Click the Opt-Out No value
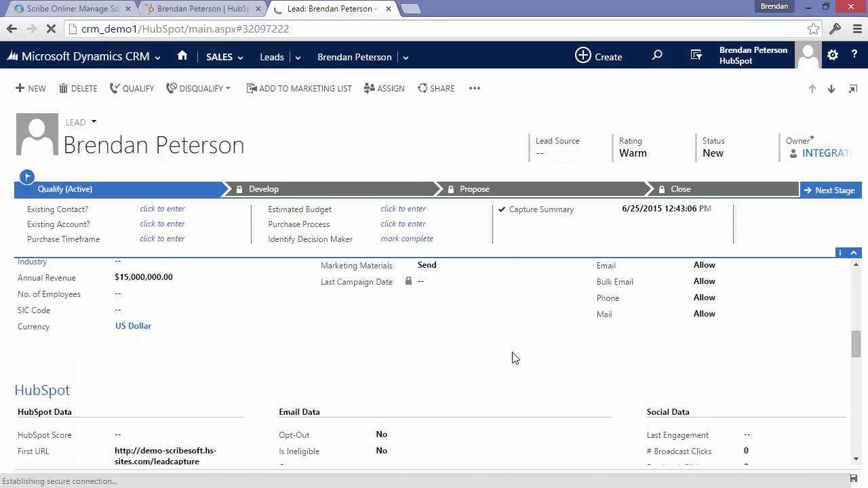868x488 pixels. tap(382, 434)
